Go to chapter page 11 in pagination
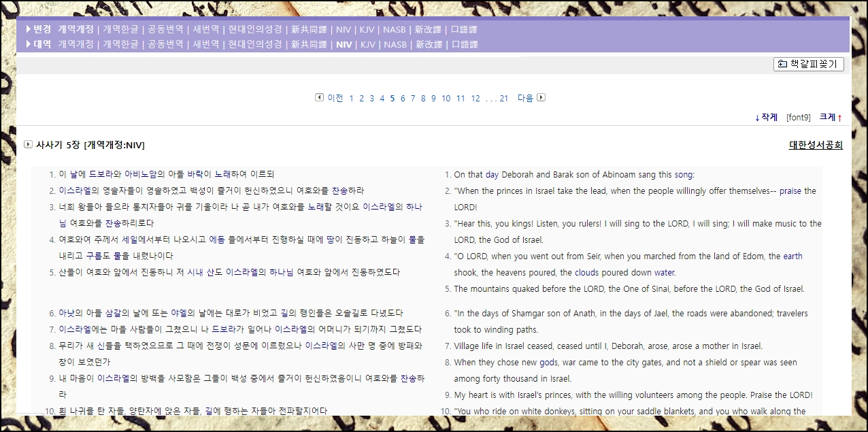The height and width of the screenshot is (432, 868). (x=461, y=98)
